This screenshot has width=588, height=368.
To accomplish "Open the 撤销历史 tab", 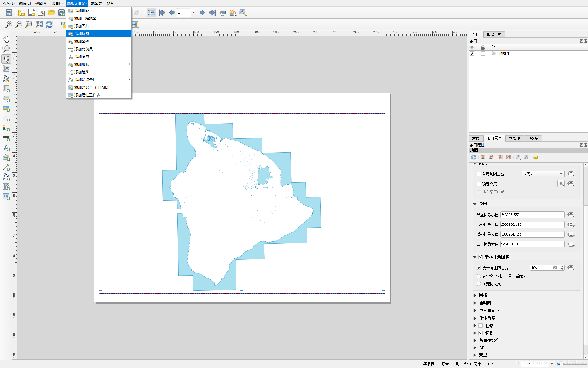I will pyautogui.click(x=494, y=35).
